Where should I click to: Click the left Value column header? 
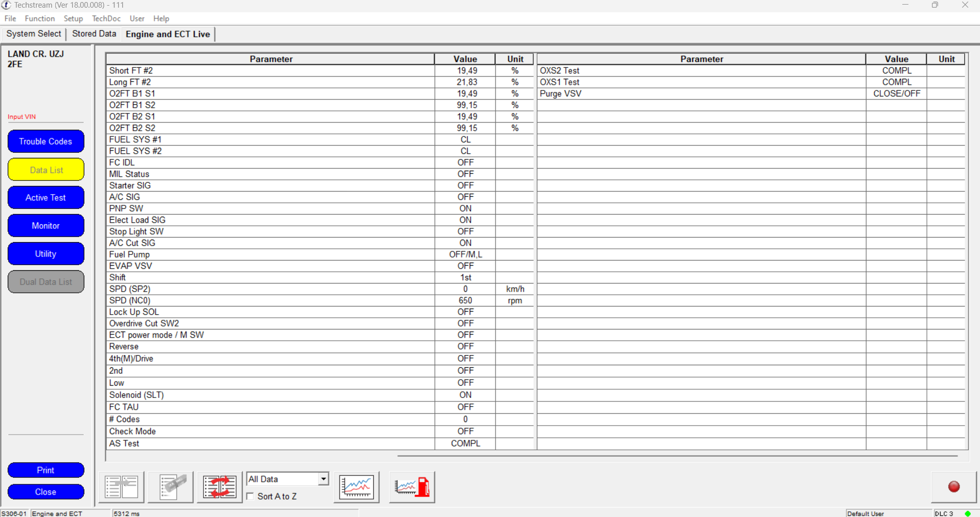point(465,59)
